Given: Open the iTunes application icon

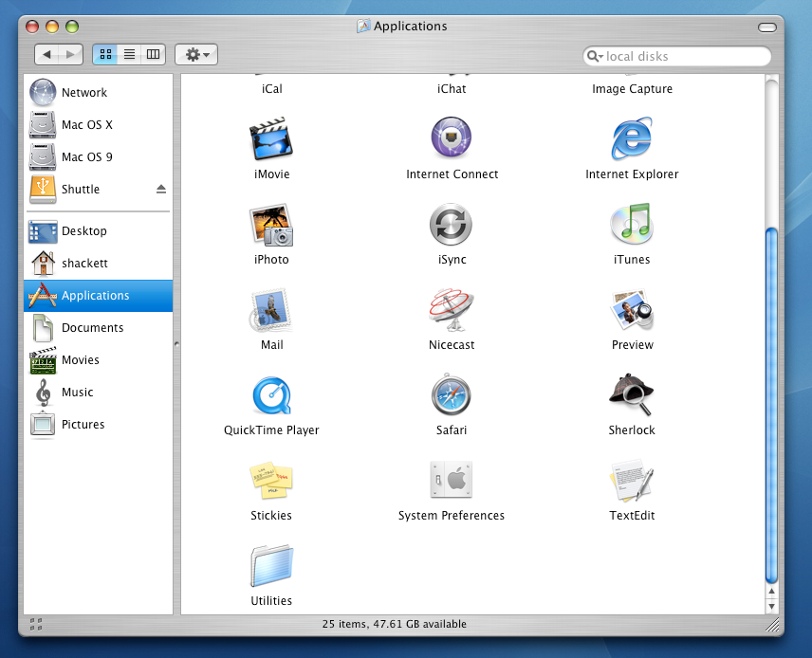Looking at the screenshot, I should click(x=631, y=224).
